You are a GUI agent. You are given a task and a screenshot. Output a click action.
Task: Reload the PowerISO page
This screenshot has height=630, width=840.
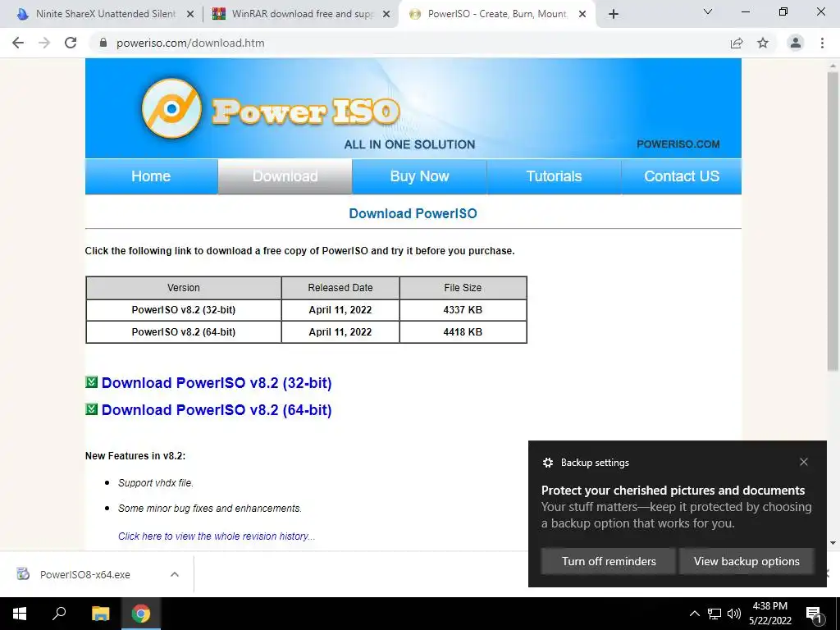coord(71,43)
